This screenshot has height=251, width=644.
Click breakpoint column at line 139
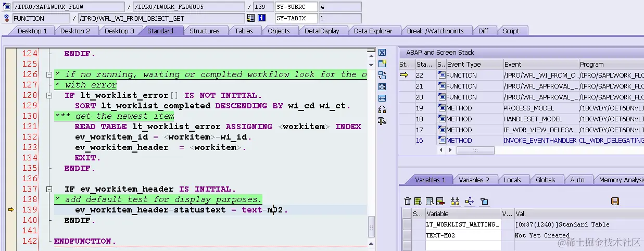[10, 210]
